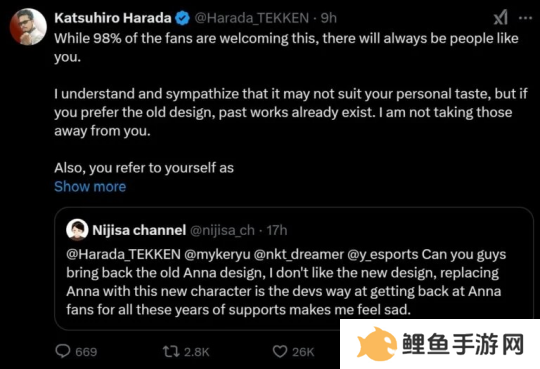Open the @nijisa_ch handle
The width and height of the screenshot is (540, 369).
tap(222, 230)
